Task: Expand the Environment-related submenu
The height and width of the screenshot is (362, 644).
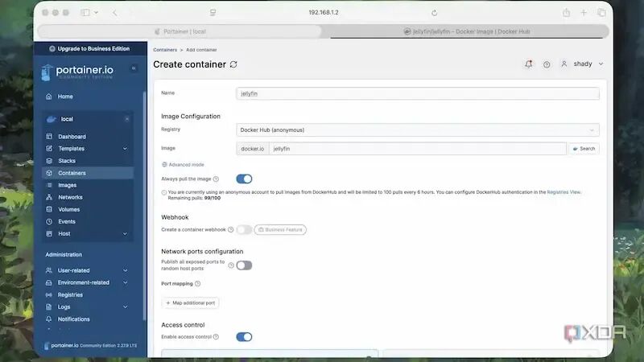Action: tap(126, 283)
